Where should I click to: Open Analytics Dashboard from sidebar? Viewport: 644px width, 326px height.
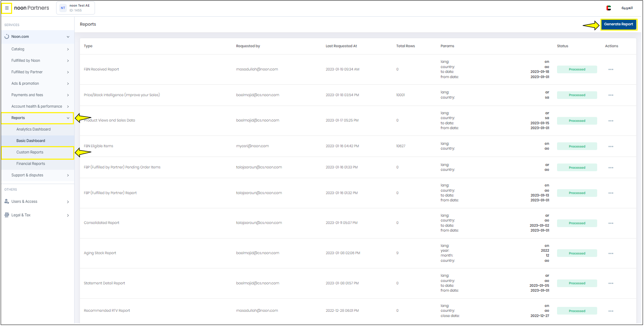33,129
